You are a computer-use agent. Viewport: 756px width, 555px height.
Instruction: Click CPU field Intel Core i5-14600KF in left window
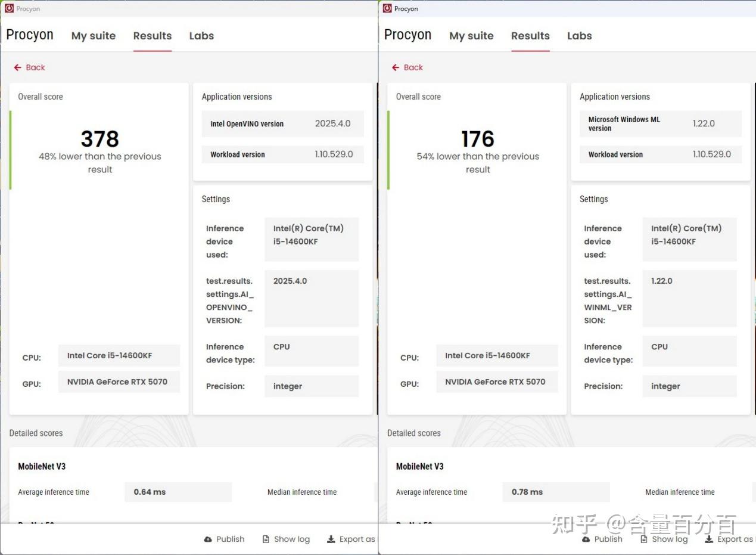pos(119,355)
